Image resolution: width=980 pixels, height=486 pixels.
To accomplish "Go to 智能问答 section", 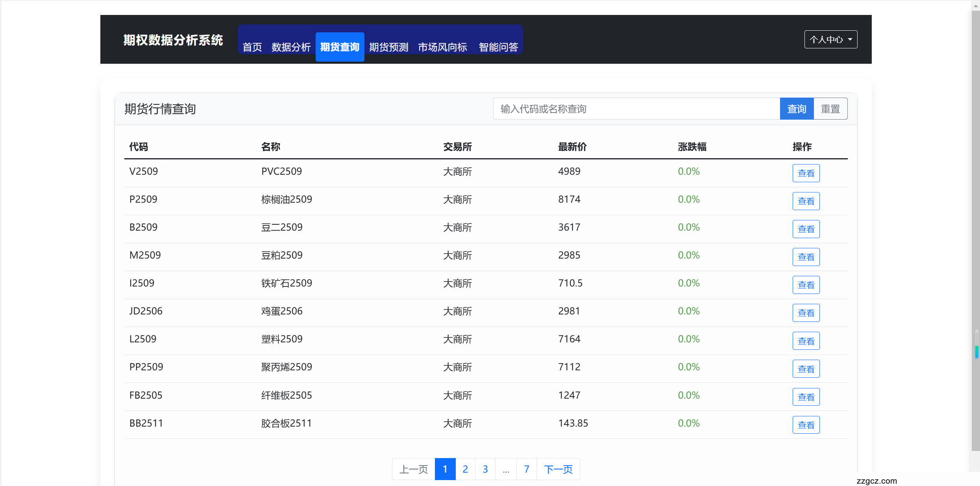I will [498, 47].
